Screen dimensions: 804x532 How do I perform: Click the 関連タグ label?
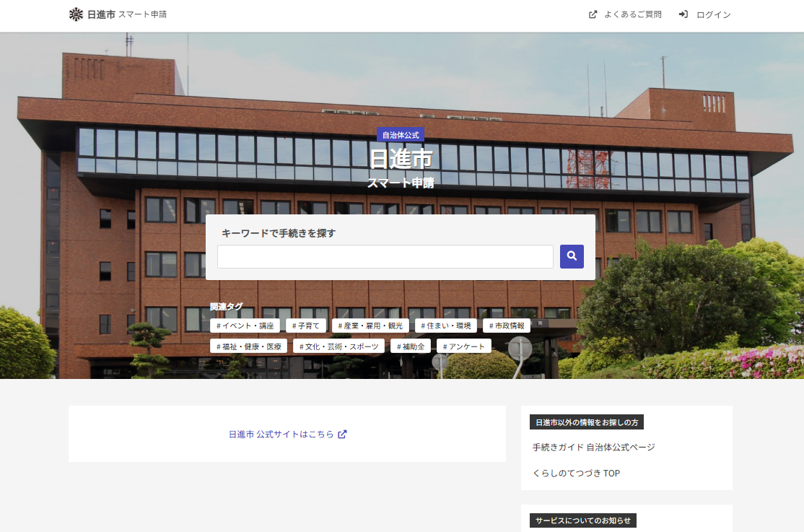226,307
